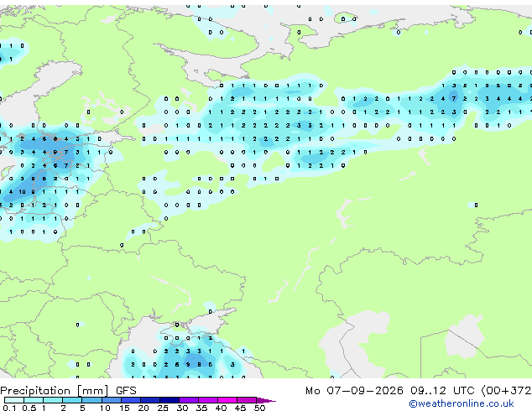Click the legend label 15

click(124, 408)
